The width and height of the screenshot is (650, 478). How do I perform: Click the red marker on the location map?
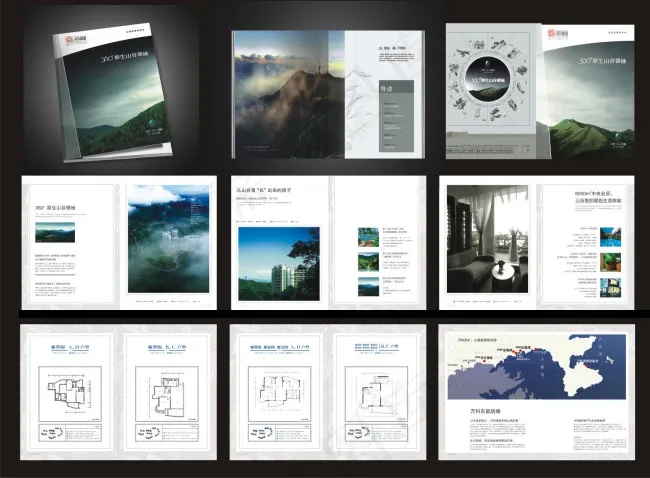coord(521,351)
